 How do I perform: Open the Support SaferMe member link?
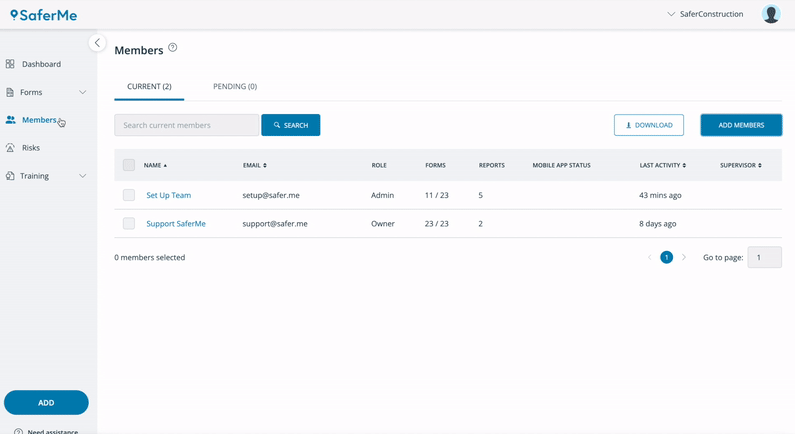pyautogui.click(x=176, y=224)
